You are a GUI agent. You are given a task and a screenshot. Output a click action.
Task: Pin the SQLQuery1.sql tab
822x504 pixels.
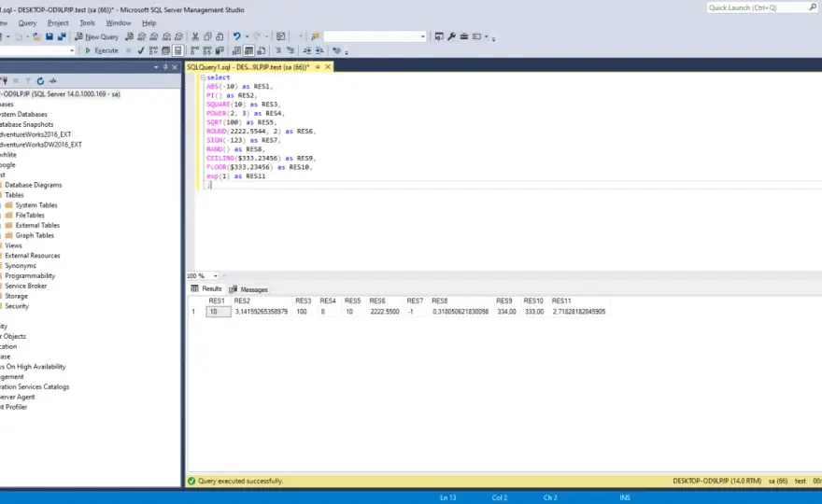[x=318, y=67]
